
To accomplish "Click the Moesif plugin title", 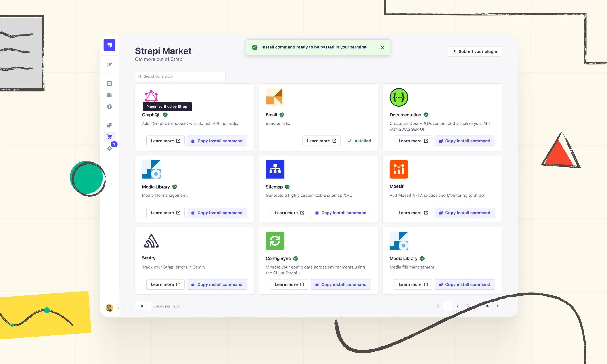I will point(396,186).
